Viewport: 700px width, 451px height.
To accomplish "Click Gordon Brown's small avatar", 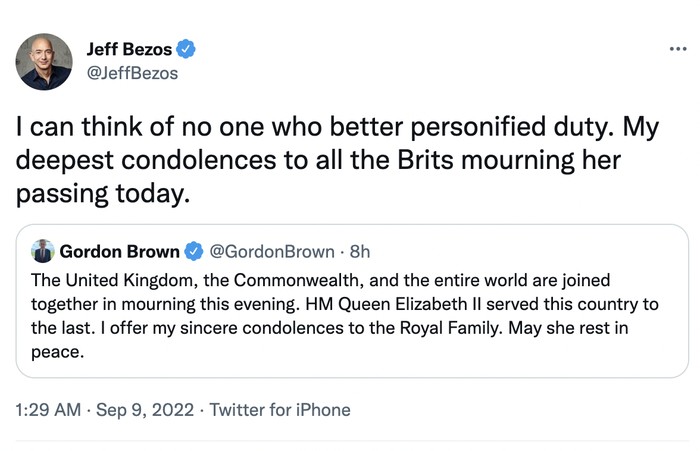I will (x=43, y=250).
